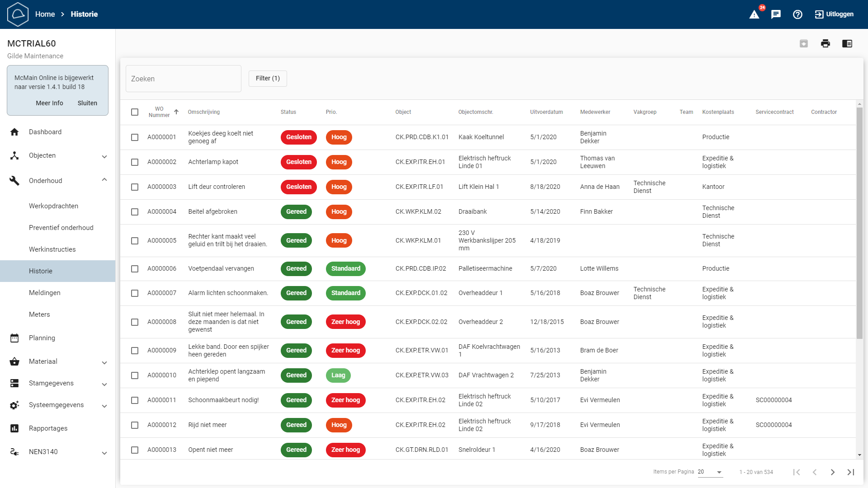868x488 pixels.
Task: Open the alerts warning triangle icon
Action: coord(755,14)
